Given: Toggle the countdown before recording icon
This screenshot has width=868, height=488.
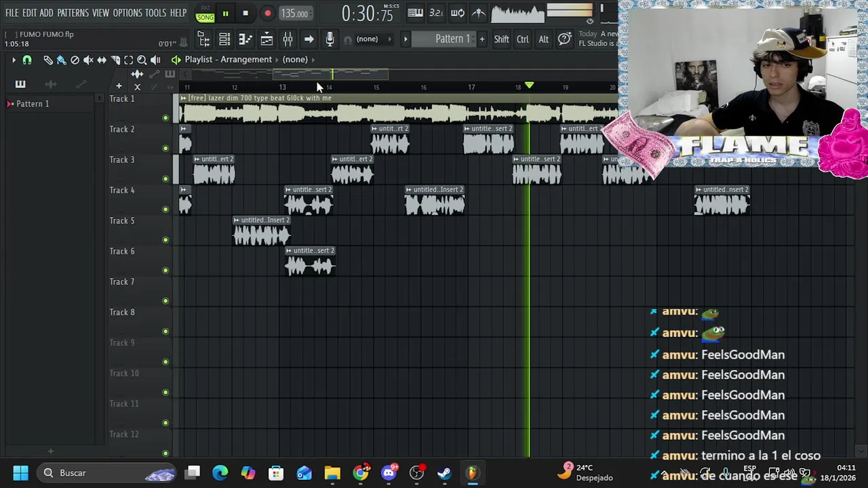Looking at the screenshot, I should pos(437,13).
